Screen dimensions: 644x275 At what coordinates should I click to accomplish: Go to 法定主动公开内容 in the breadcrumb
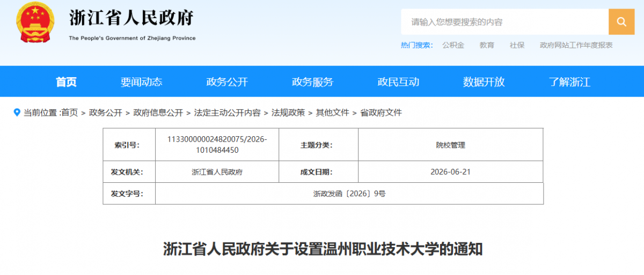(x=228, y=113)
